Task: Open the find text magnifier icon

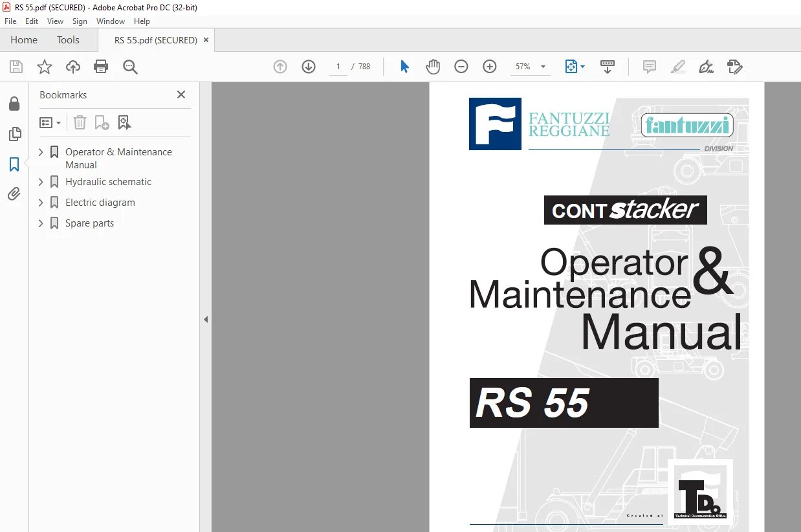Action: tap(130, 67)
